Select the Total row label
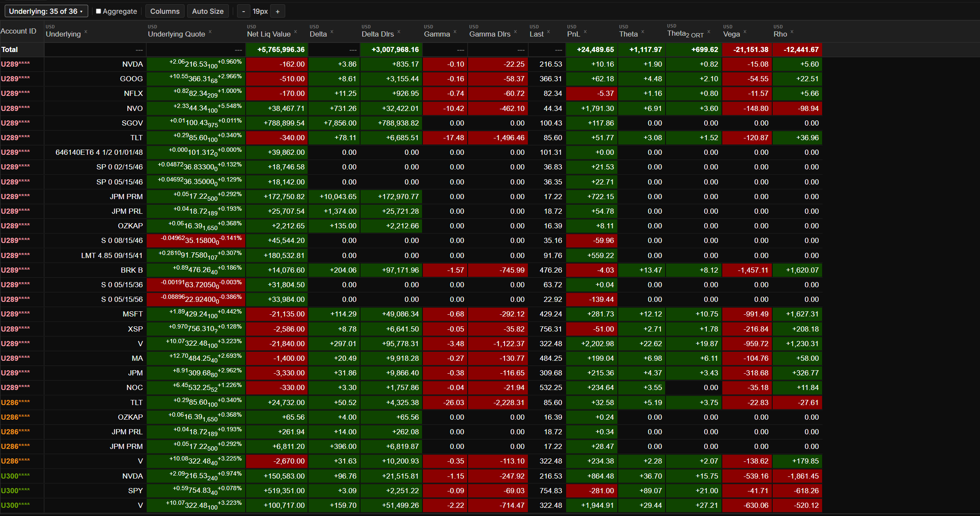 pyautogui.click(x=9, y=49)
